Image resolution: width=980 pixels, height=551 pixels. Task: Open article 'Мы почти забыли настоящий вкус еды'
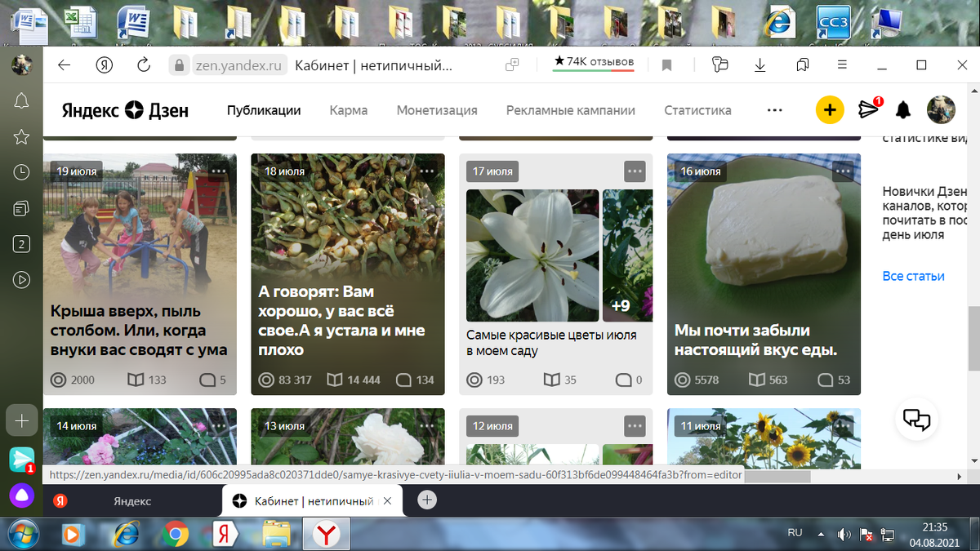click(755, 340)
